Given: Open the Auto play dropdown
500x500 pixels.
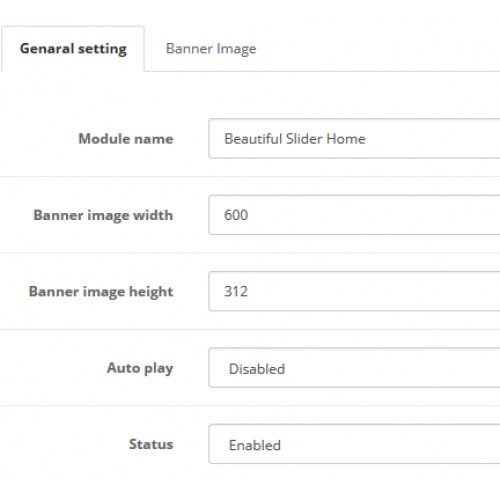Looking at the screenshot, I should (354, 368).
